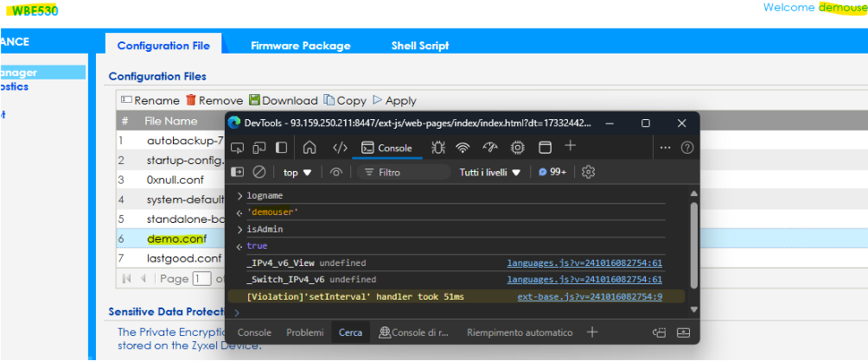
Task: Switch to the Firmware Package tab
Action: (x=300, y=46)
